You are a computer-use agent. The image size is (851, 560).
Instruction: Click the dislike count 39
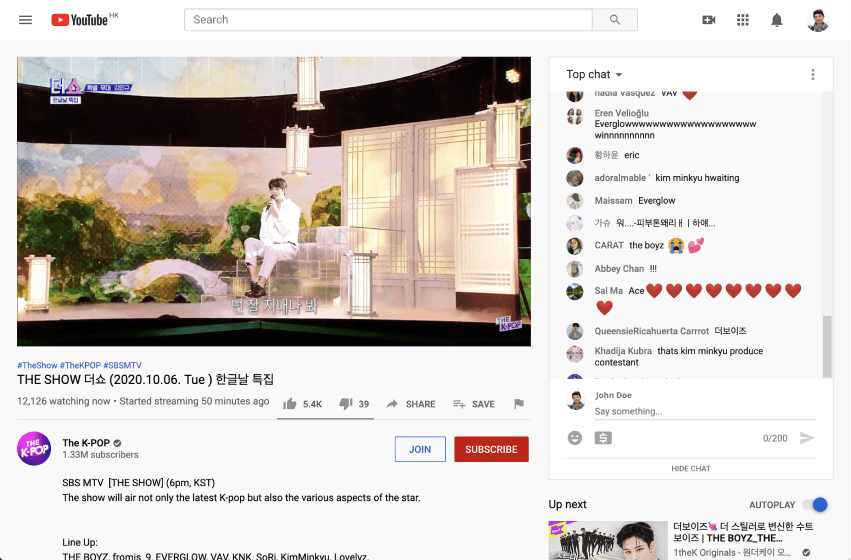364,404
